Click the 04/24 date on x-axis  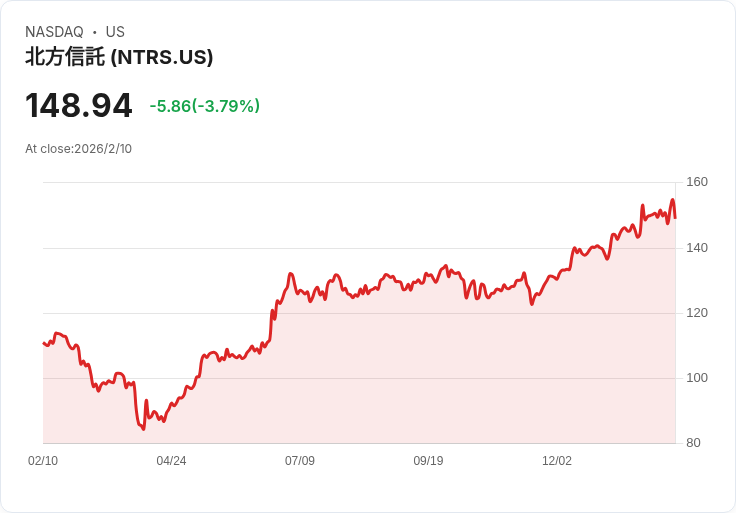click(171, 461)
